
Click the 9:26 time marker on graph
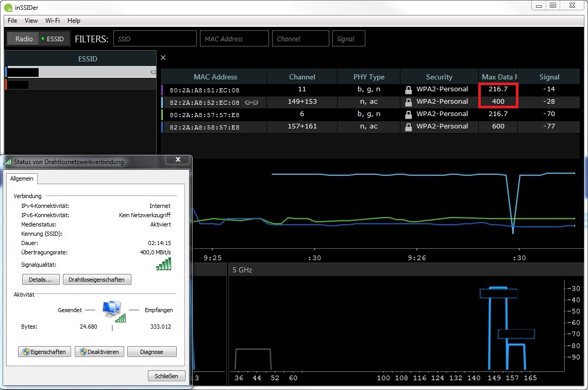click(x=417, y=258)
